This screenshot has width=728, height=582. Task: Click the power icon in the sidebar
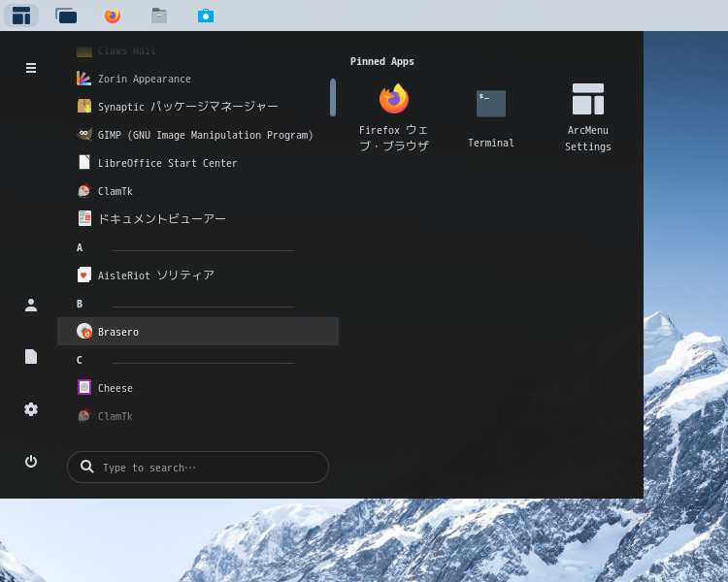click(x=31, y=462)
